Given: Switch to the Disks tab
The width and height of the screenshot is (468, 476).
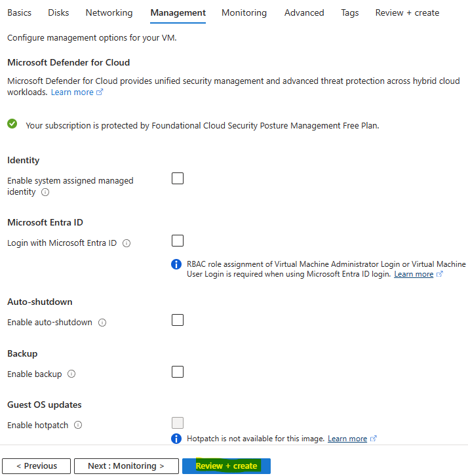Looking at the screenshot, I should pyautogui.click(x=58, y=12).
